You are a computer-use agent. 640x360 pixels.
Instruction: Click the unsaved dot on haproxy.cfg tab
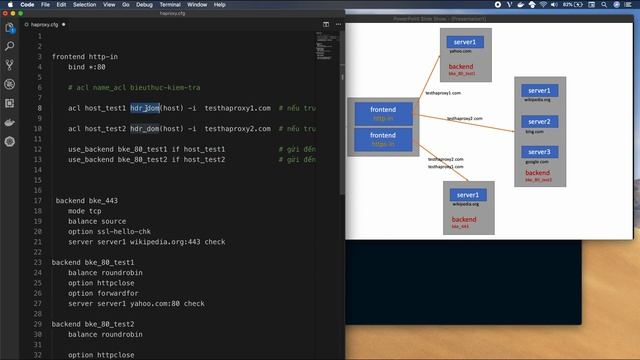click(64, 24)
